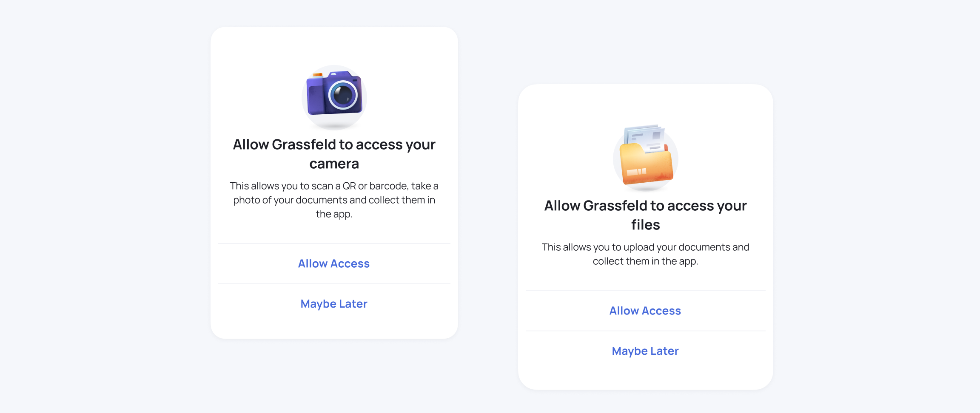Click the heading about camera access
Screen dimensions: 980x413
click(x=334, y=154)
